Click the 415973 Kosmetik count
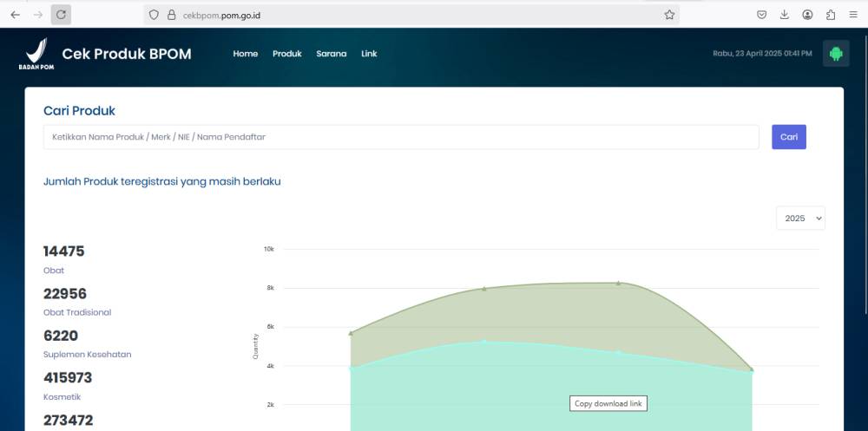This screenshot has height=431, width=868. (68, 378)
